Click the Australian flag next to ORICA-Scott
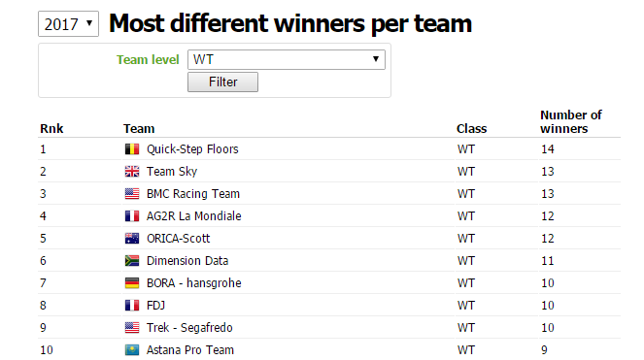 tap(132, 238)
